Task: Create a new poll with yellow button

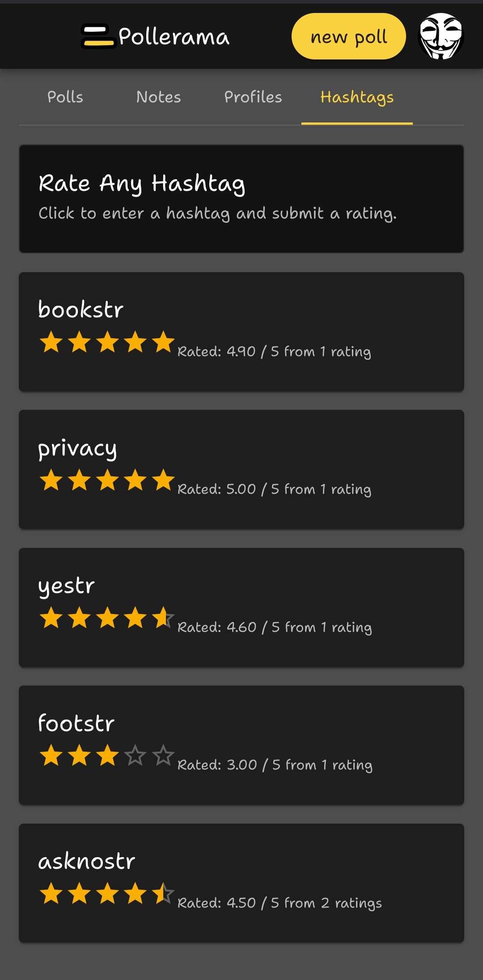Action: (x=349, y=36)
